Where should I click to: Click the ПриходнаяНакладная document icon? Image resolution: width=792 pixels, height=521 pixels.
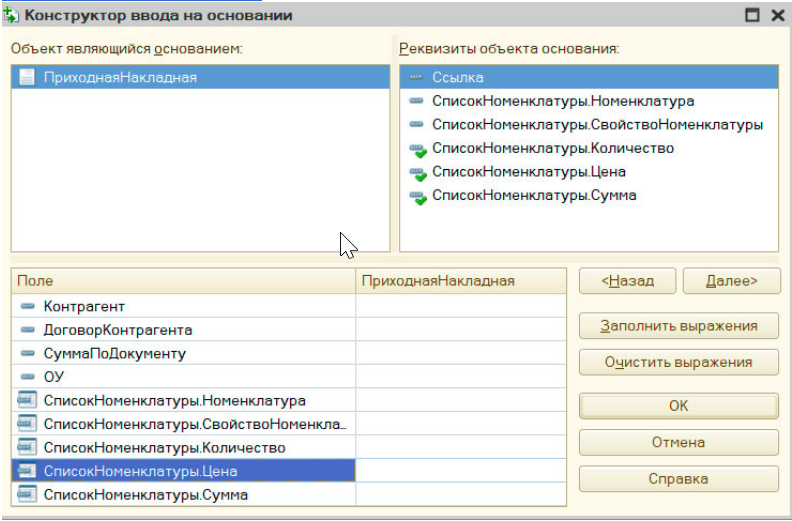coord(27,77)
